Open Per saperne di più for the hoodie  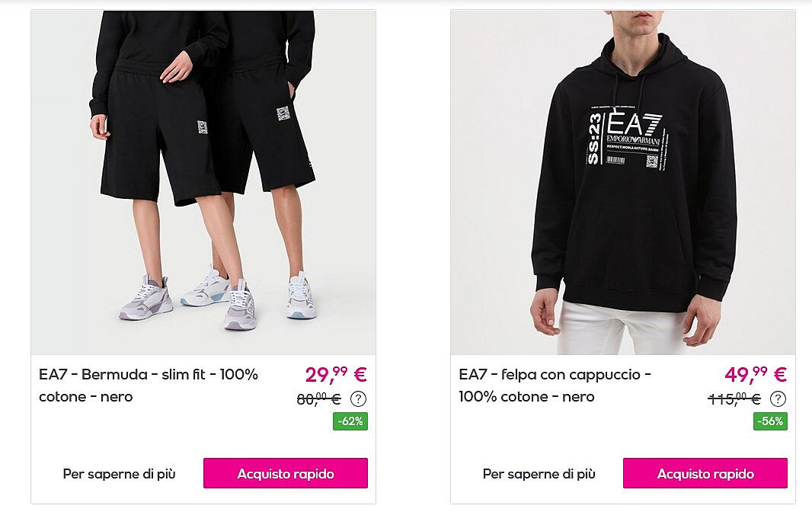point(539,474)
